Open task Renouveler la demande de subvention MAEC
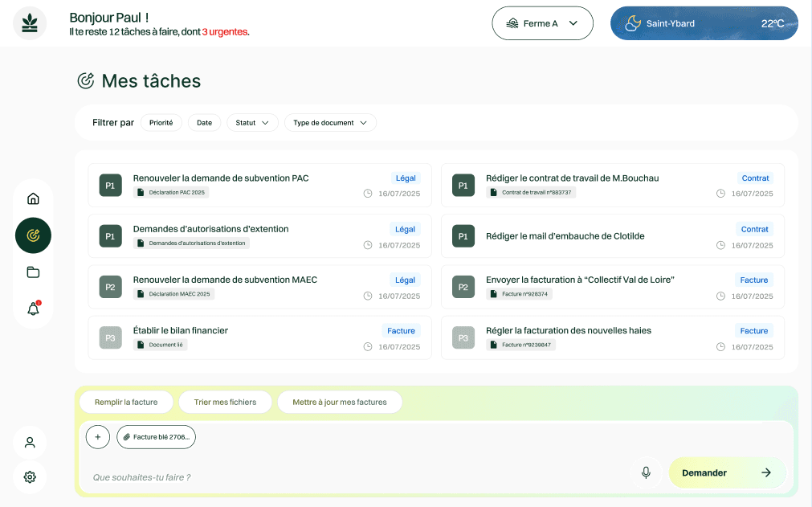812x507 pixels. 259,287
